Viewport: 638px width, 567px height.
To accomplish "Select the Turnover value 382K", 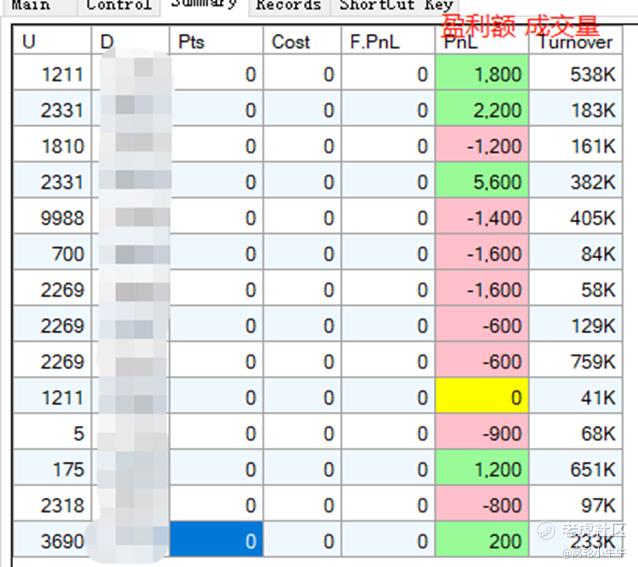I will [575, 180].
